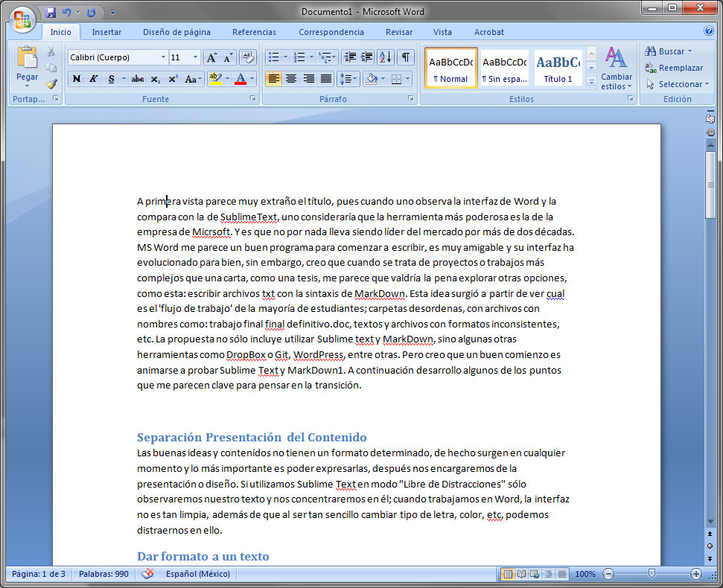Sort text with the A-Z sort icon
The height and width of the screenshot is (588, 723).
pyautogui.click(x=385, y=57)
